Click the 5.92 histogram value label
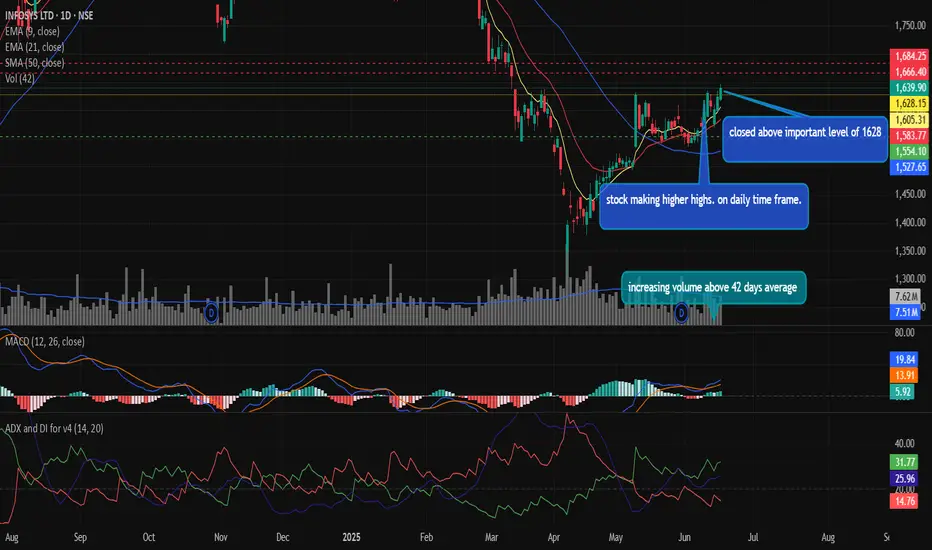The image size is (932, 550). point(902,391)
